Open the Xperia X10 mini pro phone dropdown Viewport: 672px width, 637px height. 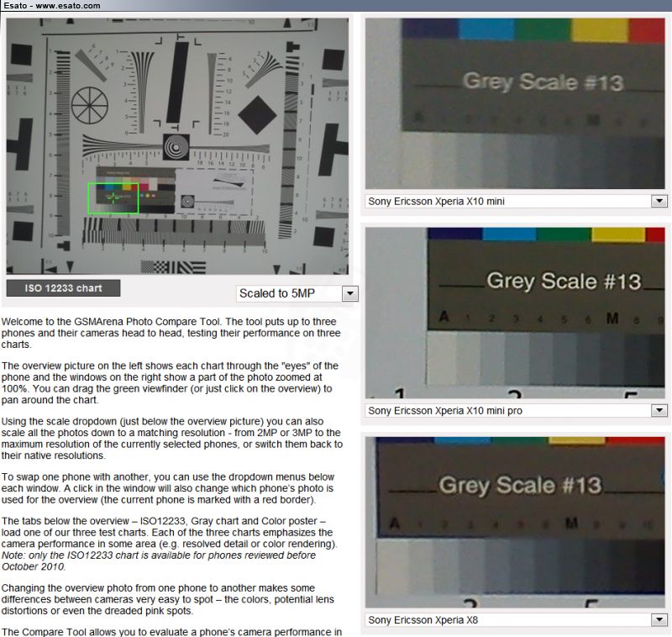point(516,411)
